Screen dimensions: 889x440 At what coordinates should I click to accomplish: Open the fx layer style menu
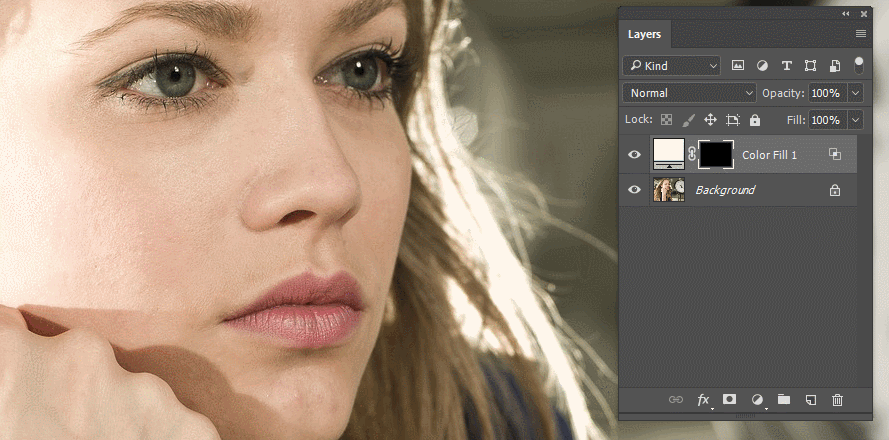pos(703,400)
